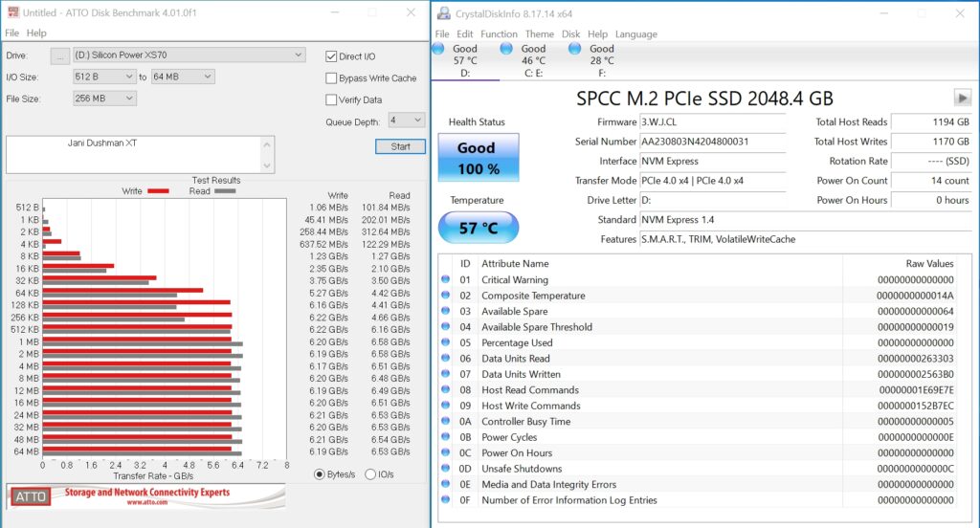The height and width of the screenshot is (528, 980).
Task: Select the IO/s radio button
Action: pos(370,474)
